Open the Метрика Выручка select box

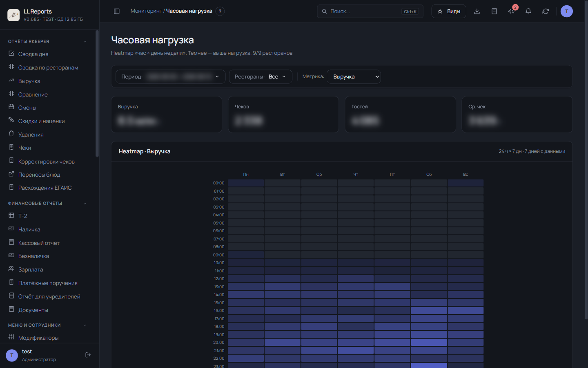point(354,76)
